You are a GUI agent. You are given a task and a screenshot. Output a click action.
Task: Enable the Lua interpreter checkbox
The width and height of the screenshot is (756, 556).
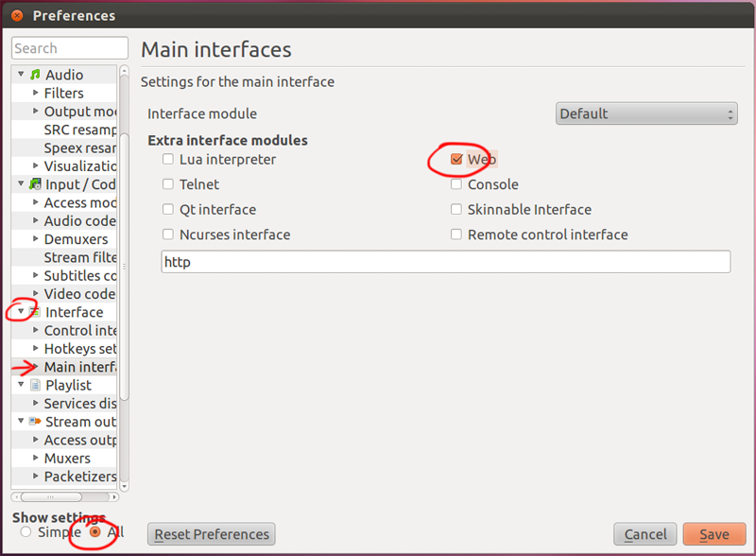pos(168,160)
